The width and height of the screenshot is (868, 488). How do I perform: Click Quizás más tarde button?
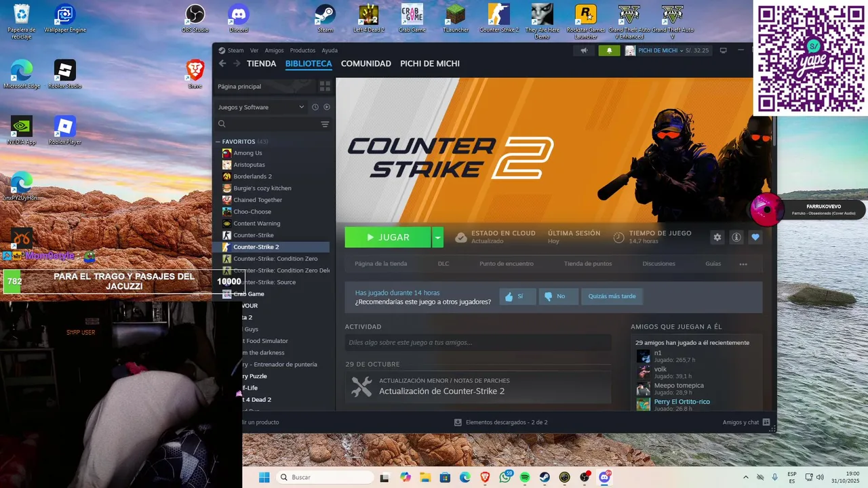point(612,296)
